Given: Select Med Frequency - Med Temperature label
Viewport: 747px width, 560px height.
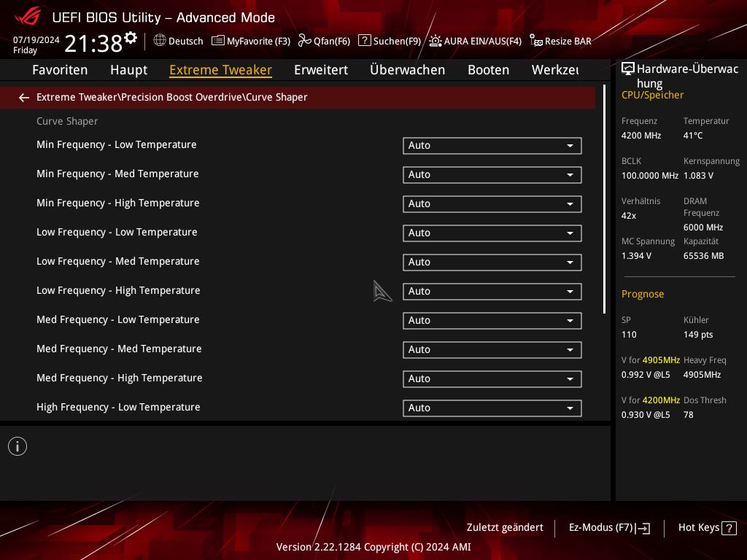Looking at the screenshot, I should point(119,349).
